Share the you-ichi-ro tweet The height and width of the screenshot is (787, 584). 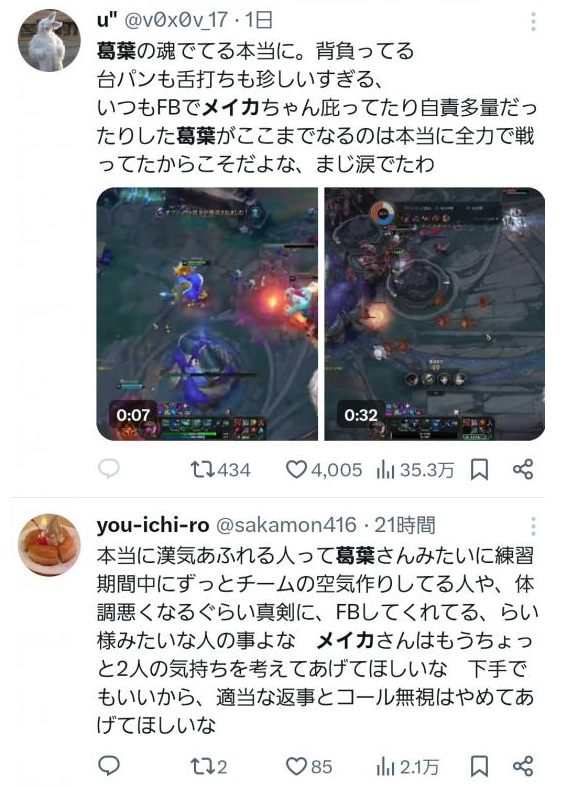coord(523,766)
